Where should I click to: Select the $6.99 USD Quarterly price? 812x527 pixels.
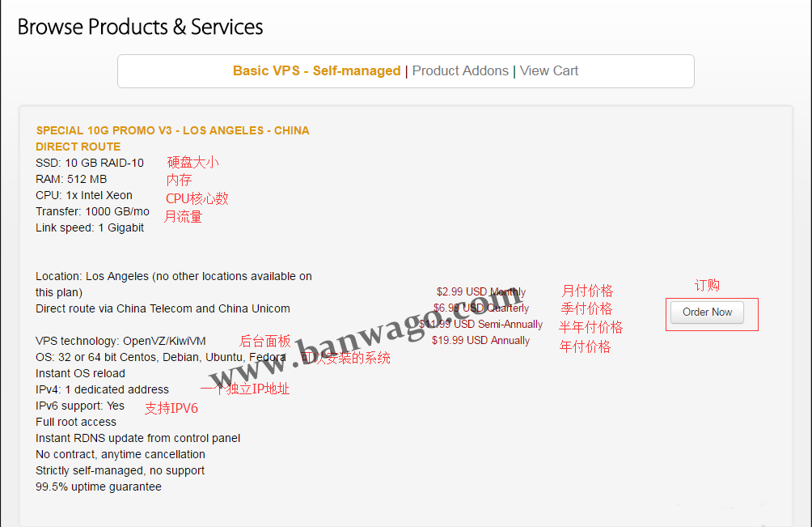481,308
